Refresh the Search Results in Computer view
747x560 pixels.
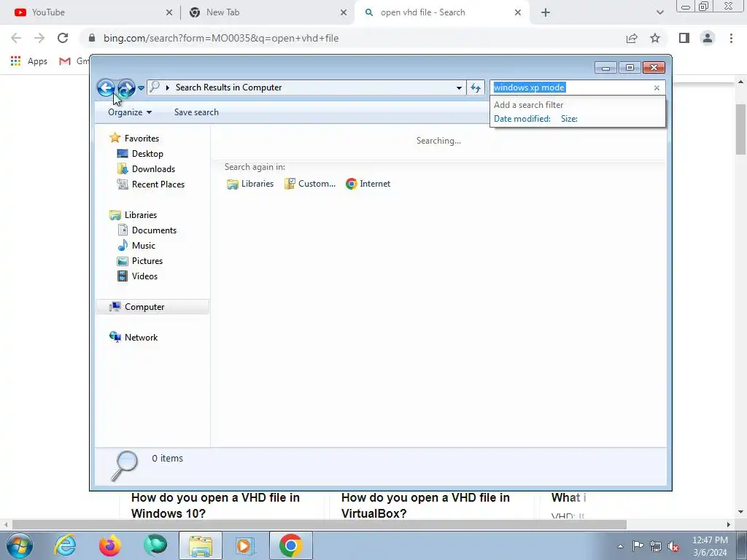tap(476, 87)
